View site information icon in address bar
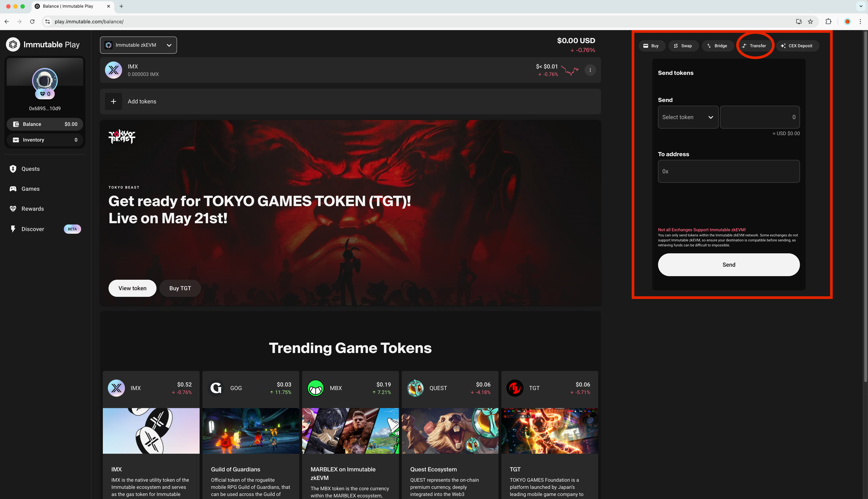868x499 pixels. coord(48,22)
